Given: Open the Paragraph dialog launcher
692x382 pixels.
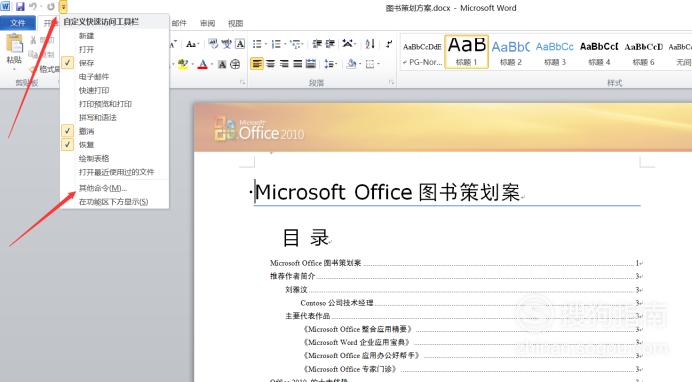Looking at the screenshot, I should click(391, 82).
